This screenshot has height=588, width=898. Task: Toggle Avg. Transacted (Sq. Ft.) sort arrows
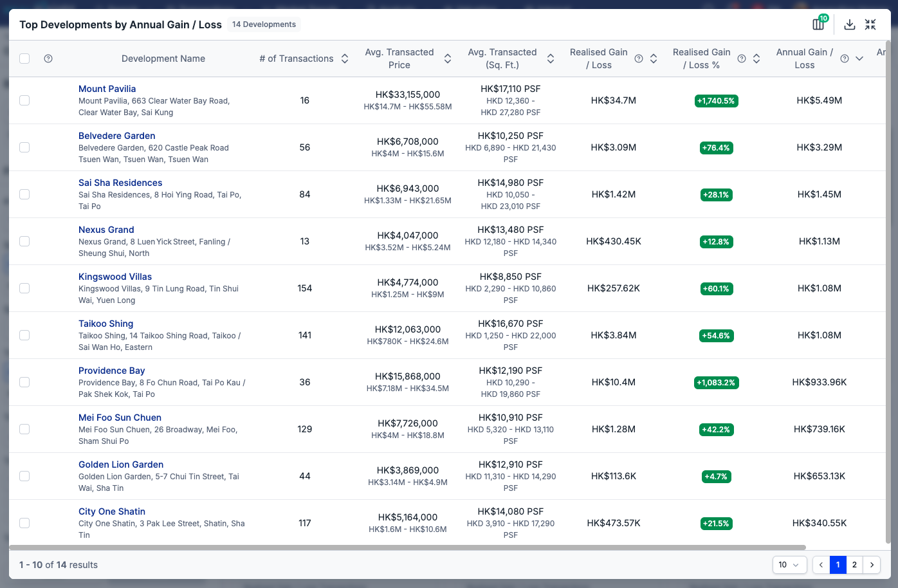point(551,59)
